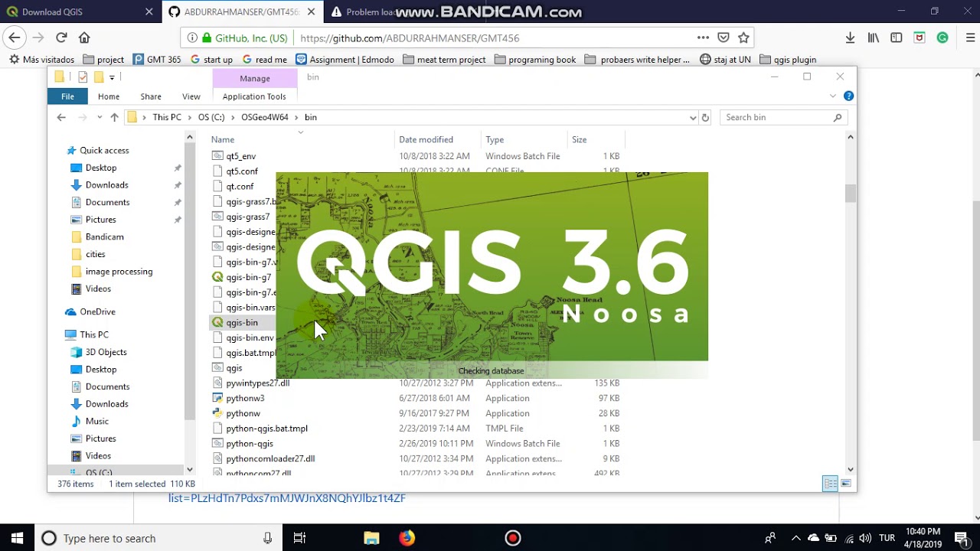The height and width of the screenshot is (551, 980).
Task: Navigate up one folder in Explorer
Action: point(114,117)
